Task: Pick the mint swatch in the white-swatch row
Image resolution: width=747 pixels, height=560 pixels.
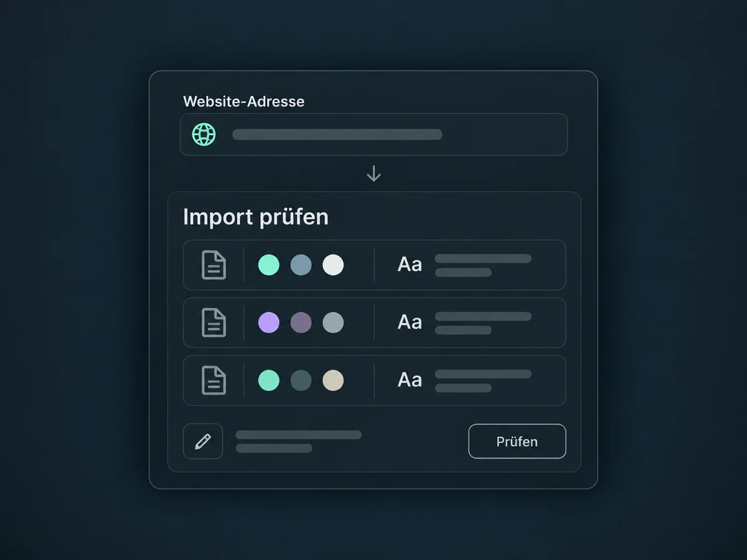Action: click(269, 265)
